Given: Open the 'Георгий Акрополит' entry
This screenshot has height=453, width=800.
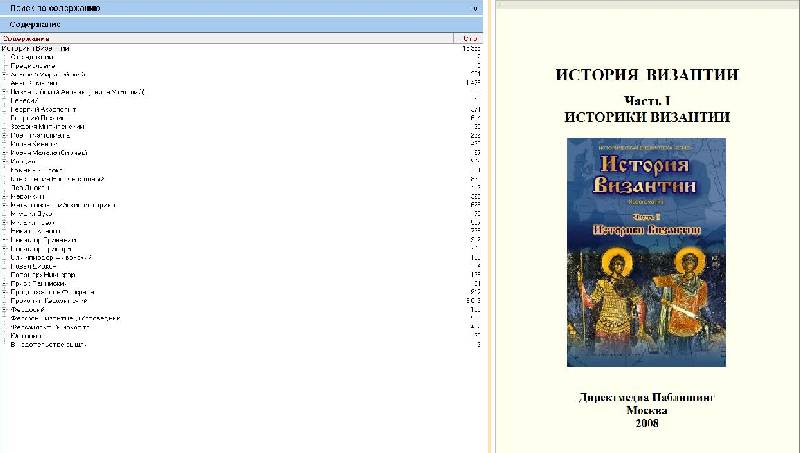Looking at the screenshot, I should coord(43,110).
